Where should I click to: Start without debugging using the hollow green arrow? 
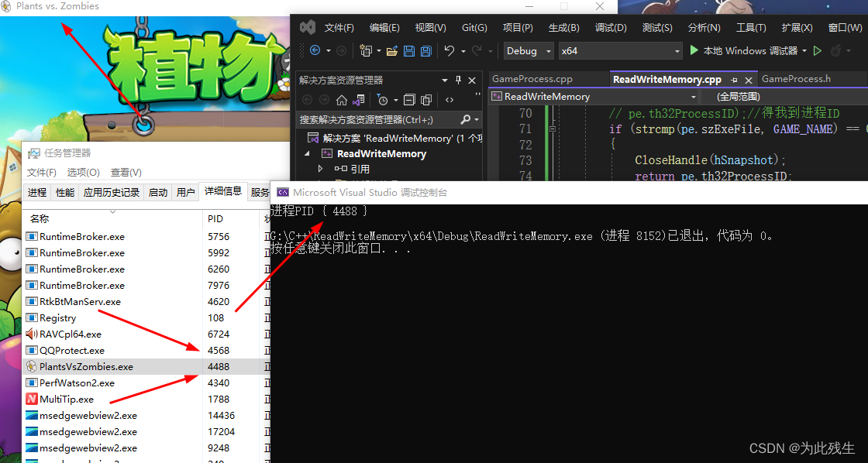(x=817, y=51)
